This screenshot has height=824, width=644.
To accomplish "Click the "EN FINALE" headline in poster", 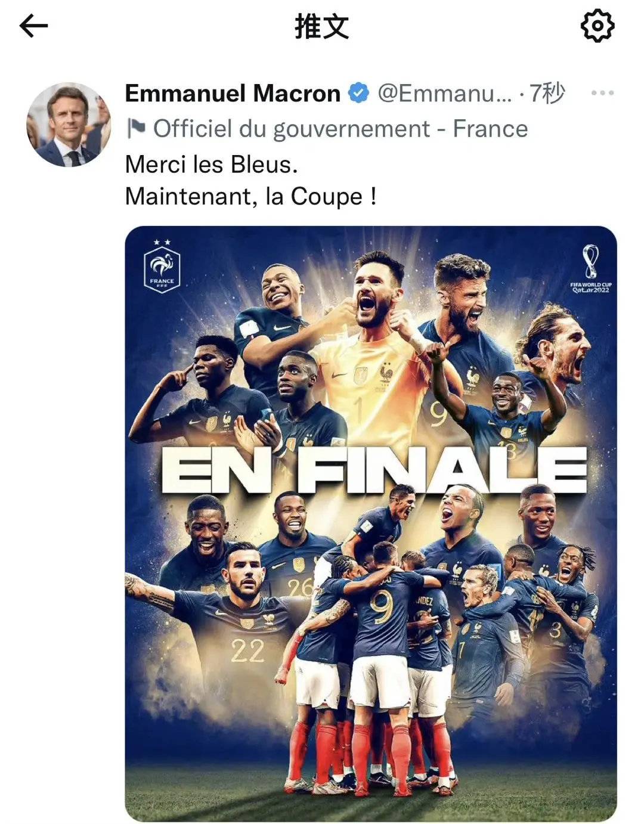I will point(374,469).
